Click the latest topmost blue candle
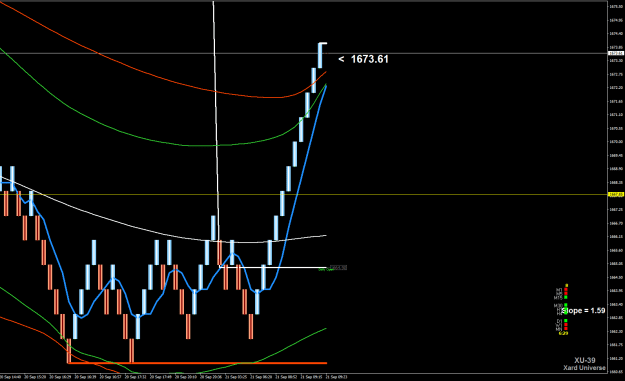 click(x=320, y=55)
